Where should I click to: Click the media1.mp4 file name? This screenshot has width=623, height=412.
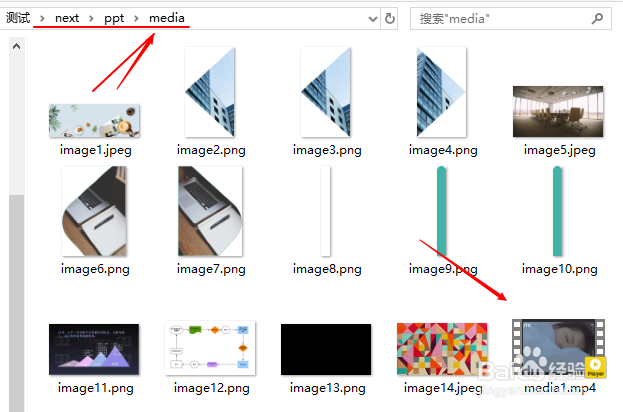[x=560, y=388]
